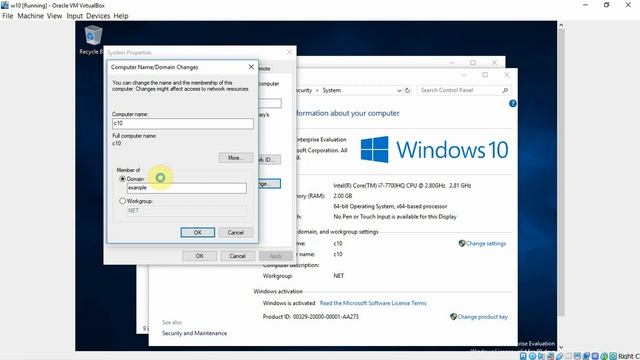Click the System breadcrumb in address bar

(331, 90)
